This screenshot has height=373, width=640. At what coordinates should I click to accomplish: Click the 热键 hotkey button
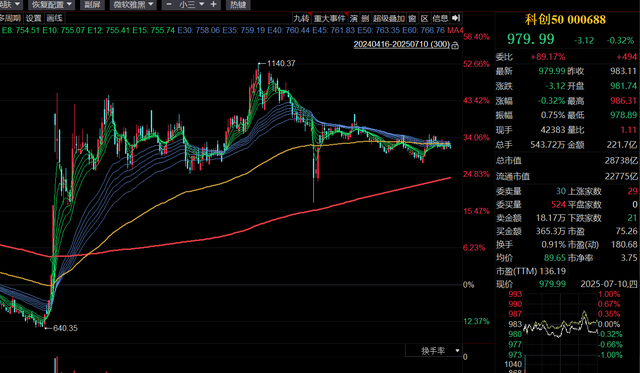(x=238, y=4)
